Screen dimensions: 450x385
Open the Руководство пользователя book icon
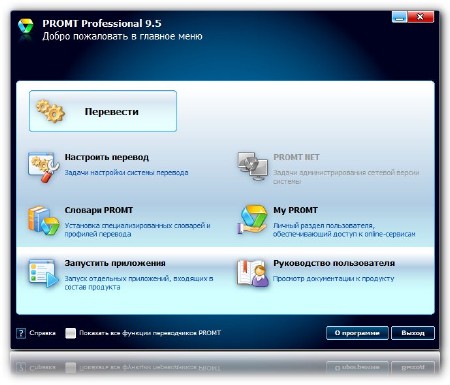pos(253,273)
